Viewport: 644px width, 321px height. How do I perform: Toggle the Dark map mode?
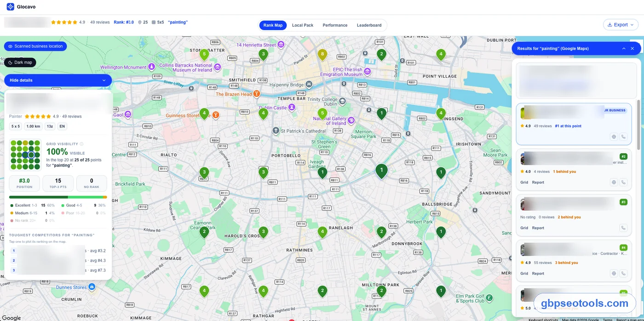click(x=20, y=62)
